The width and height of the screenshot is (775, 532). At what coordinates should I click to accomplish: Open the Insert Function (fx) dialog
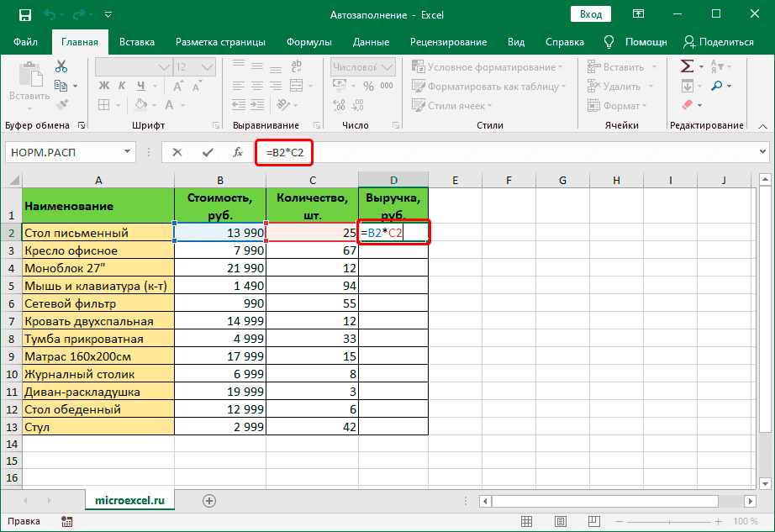click(238, 152)
